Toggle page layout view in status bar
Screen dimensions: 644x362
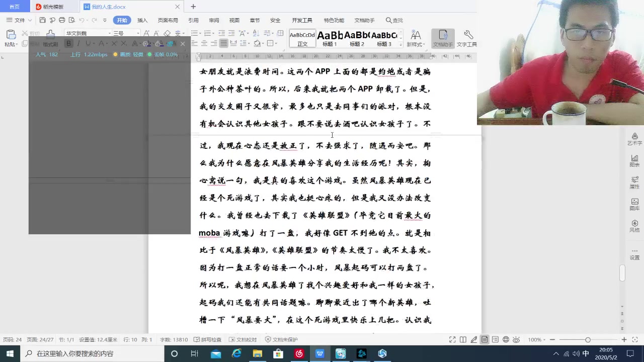485,340
